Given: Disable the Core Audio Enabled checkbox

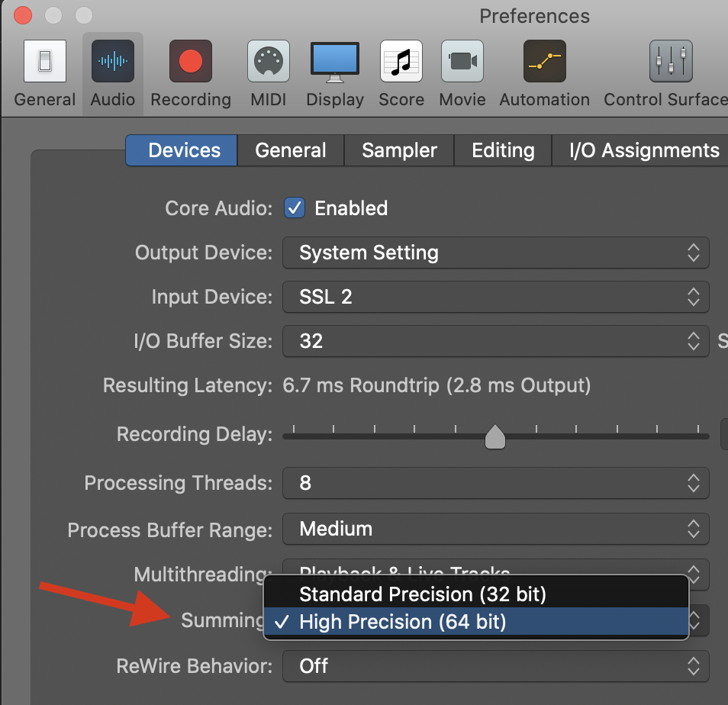Looking at the screenshot, I should pyautogui.click(x=295, y=208).
